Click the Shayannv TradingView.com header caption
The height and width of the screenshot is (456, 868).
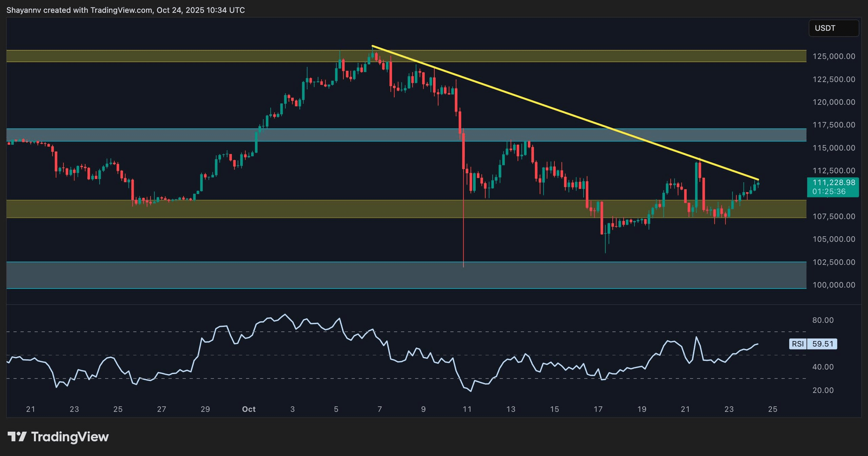pos(125,10)
